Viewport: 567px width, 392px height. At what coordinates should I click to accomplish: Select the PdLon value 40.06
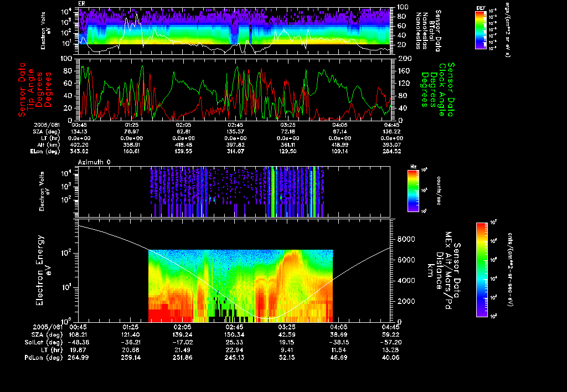point(390,358)
